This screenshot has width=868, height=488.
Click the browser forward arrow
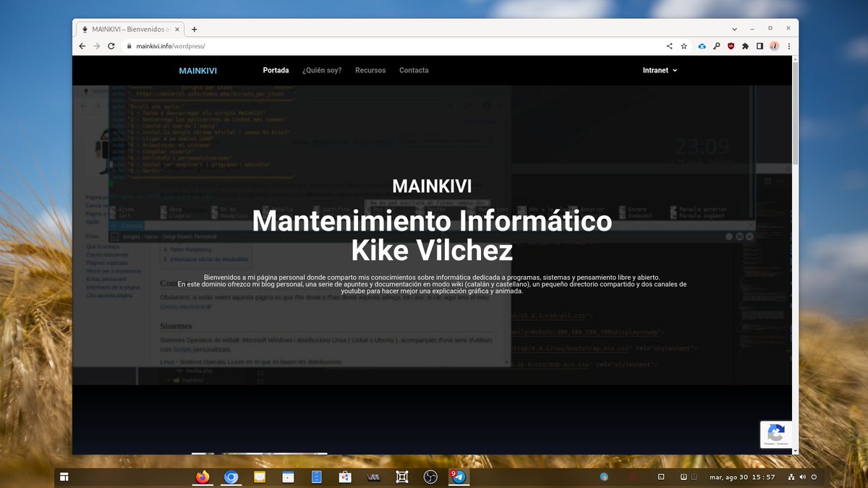pos(97,46)
